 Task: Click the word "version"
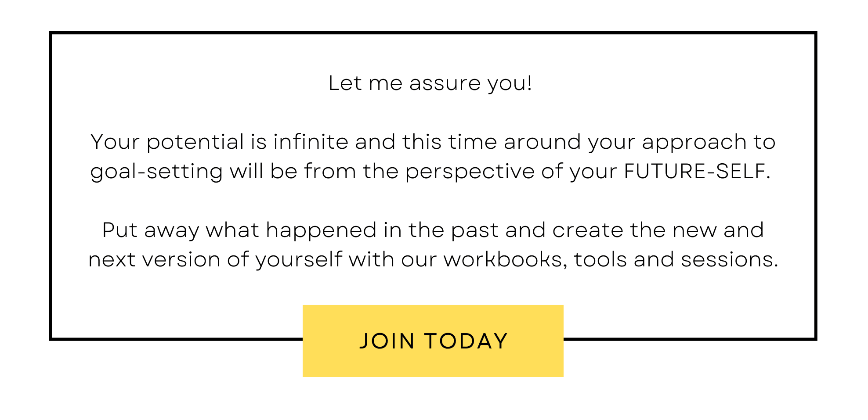click(x=181, y=259)
